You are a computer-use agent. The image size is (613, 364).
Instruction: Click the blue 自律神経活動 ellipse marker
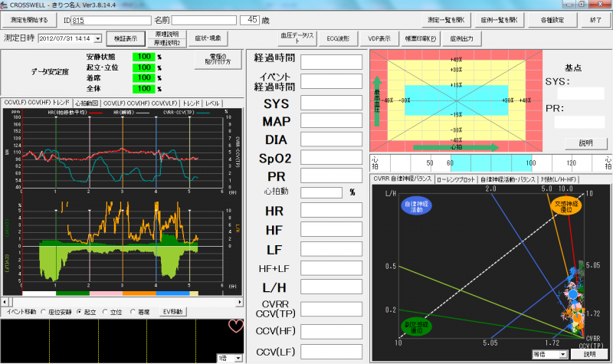(x=394, y=208)
